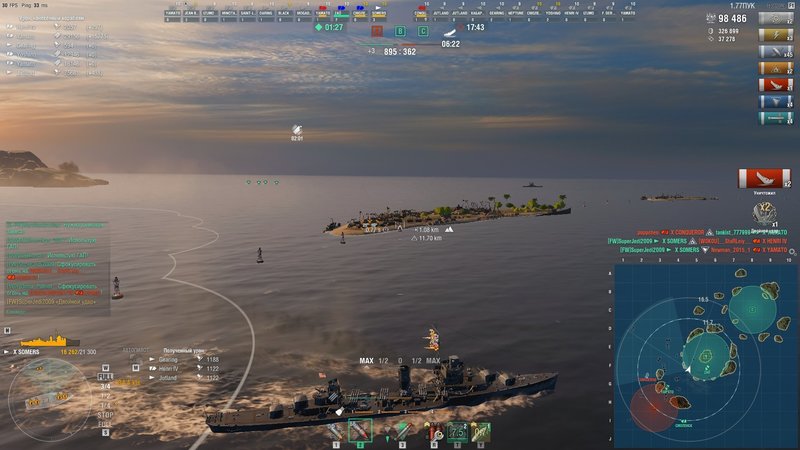Viewport: 800px width, 450px height.
Task: Click capture point A red icon
Action: (x=377, y=31)
